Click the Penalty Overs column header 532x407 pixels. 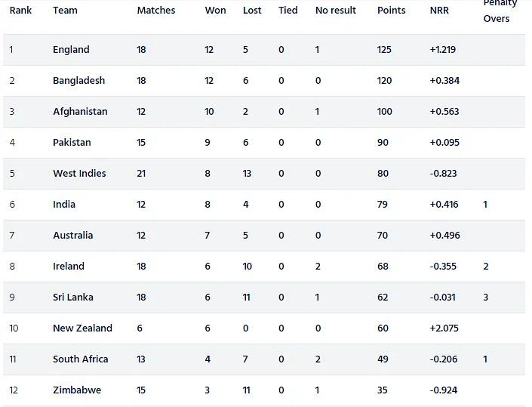click(500, 11)
